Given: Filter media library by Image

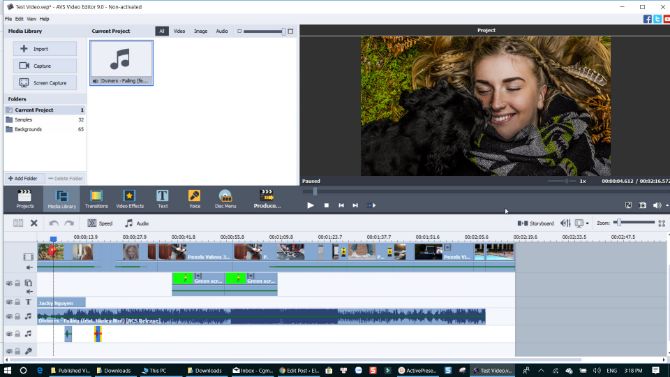Looking at the screenshot, I should click(200, 31).
